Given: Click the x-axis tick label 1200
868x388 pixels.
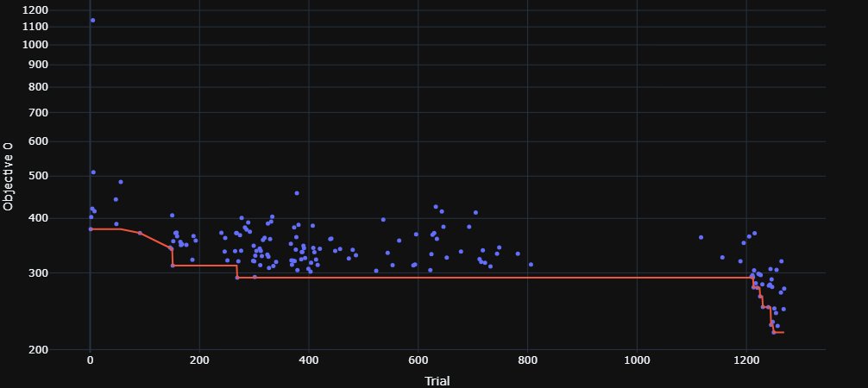Looking at the screenshot, I should pyautogui.click(x=746, y=360).
